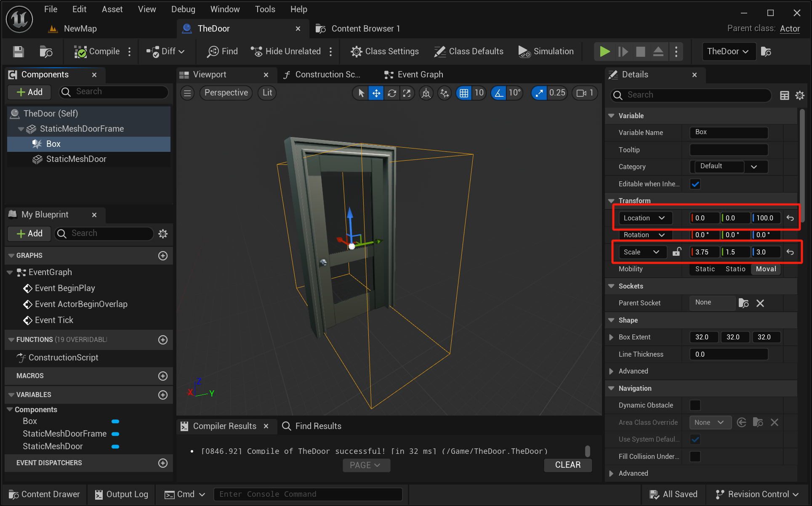
Task: Click the Stop playback button
Action: click(x=641, y=52)
